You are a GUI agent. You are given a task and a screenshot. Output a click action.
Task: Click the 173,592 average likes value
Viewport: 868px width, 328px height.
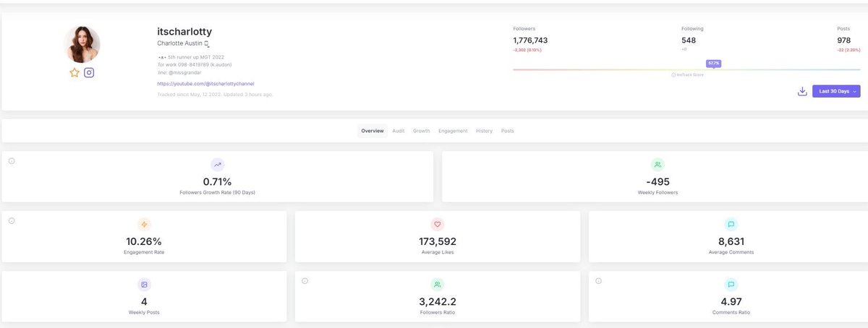coord(438,242)
